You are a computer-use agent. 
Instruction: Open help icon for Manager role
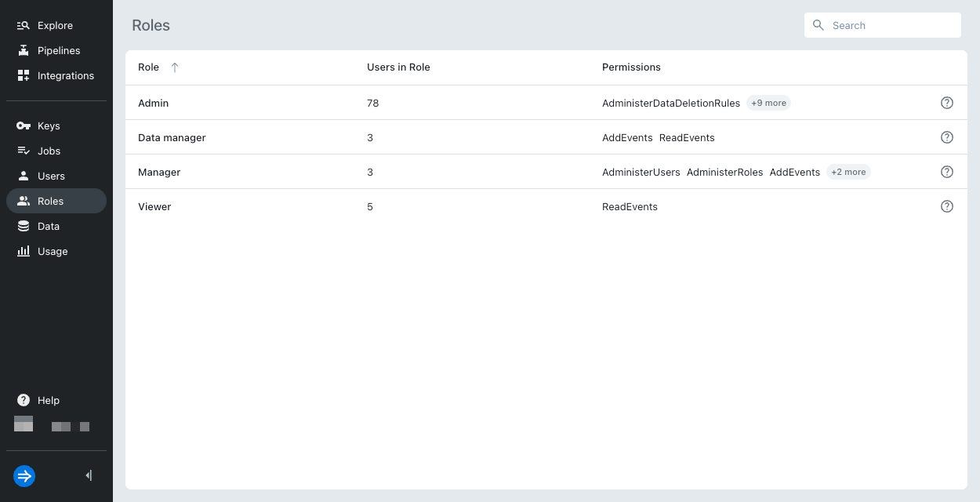click(947, 172)
